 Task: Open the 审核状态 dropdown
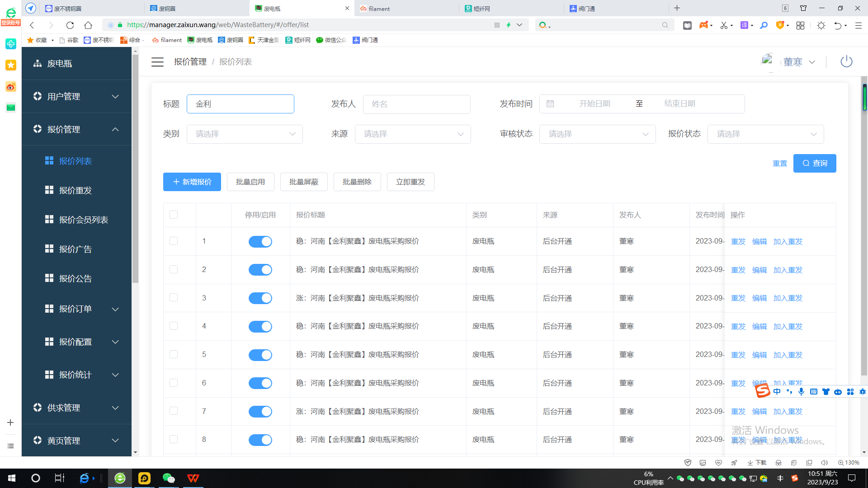pyautogui.click(x=597, y=134)
